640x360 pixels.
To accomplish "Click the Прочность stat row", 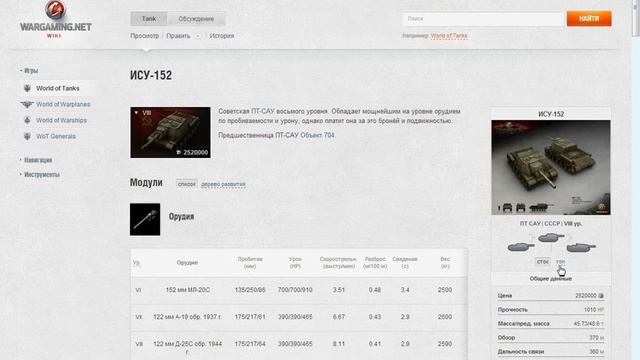I will coord(551,310).
